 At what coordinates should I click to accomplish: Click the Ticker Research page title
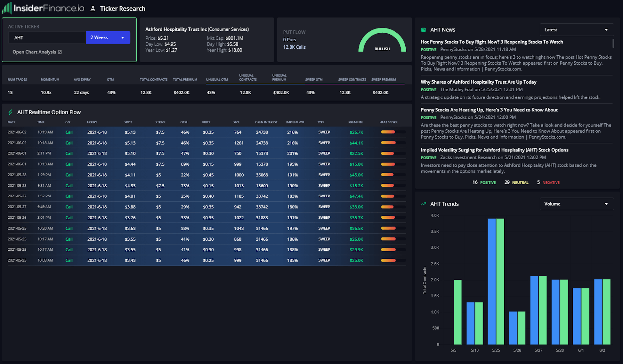(x=123, y=9)
